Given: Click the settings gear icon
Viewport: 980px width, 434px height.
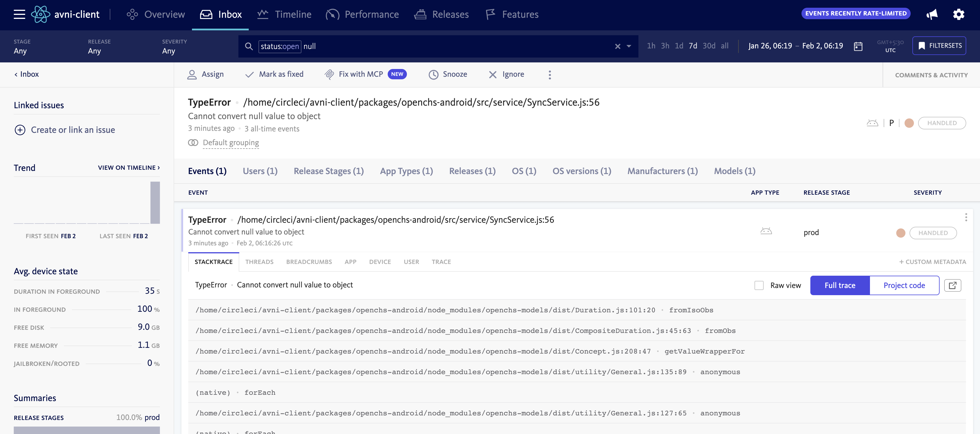Looking at the screenshot, I should (958, 14).
